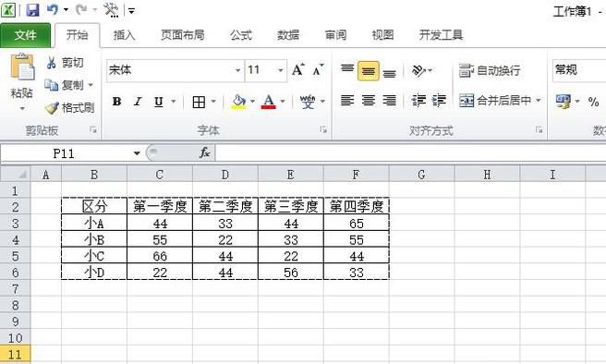The image size is (606, 364).
Task: Switch to the 审阅 (Review) tab
Action: click(335, 35)
